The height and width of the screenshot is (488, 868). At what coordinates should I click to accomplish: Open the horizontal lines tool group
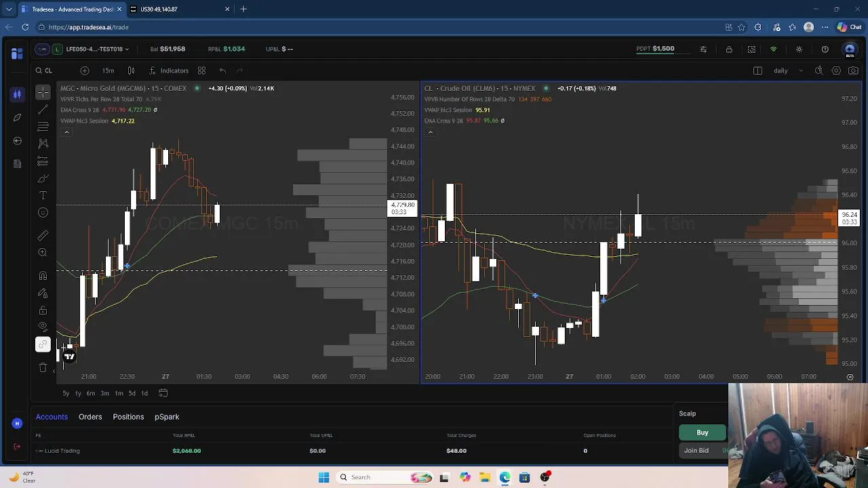point(43,127)
